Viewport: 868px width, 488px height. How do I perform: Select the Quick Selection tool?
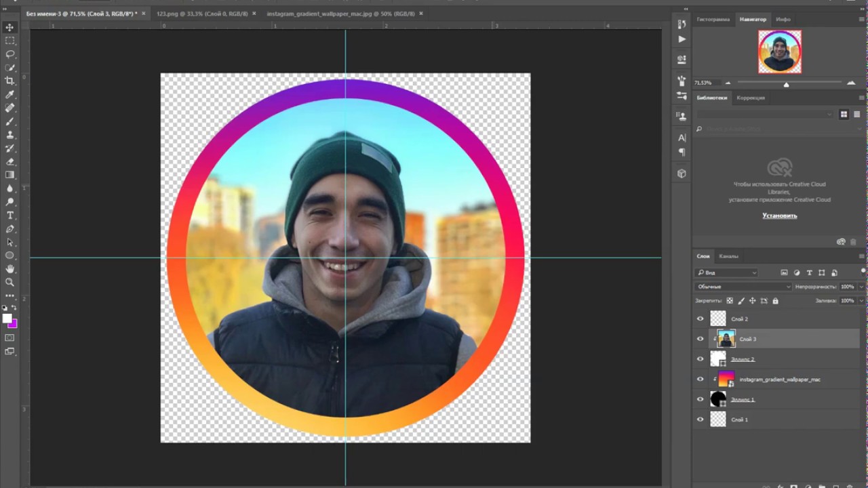point(9,68)
